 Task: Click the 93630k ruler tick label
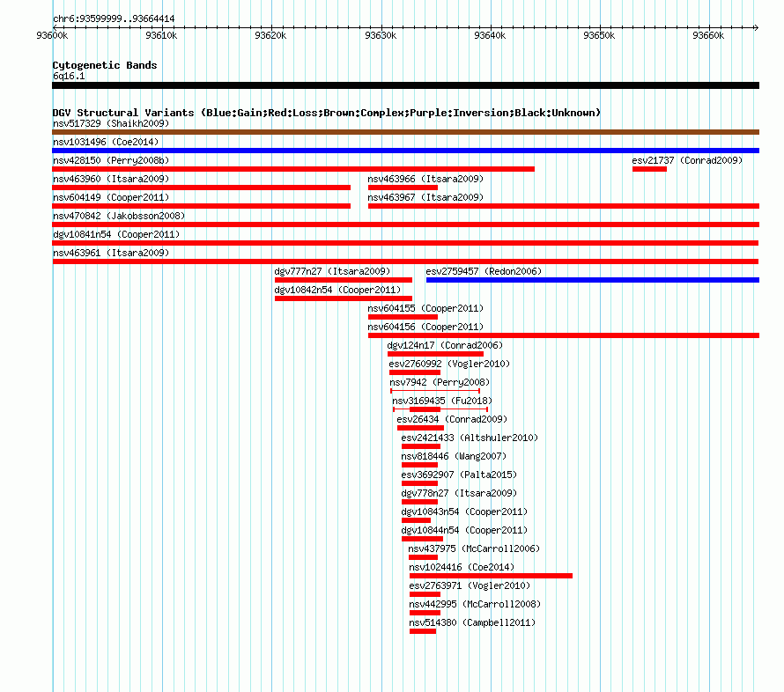tap(381, 35)
